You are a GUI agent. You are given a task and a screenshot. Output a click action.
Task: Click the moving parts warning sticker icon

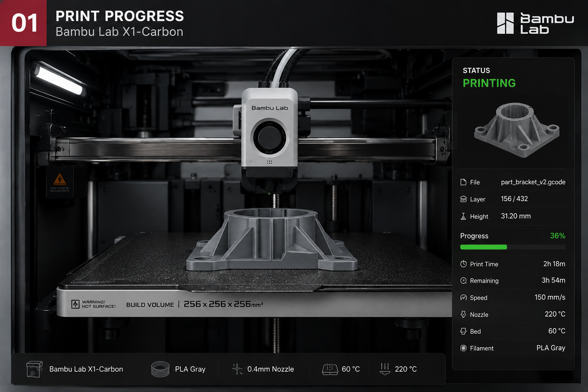(59, 179)
